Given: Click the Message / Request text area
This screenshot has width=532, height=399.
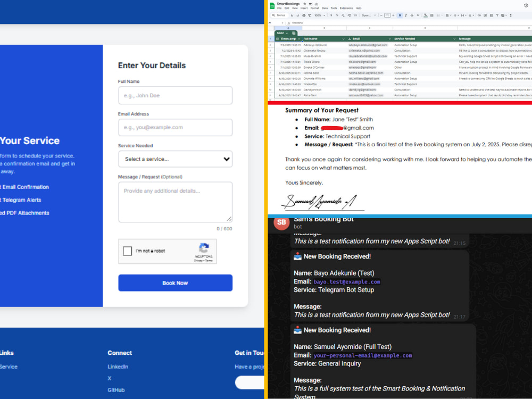Looking at the screenshot, I should (175, 202).
